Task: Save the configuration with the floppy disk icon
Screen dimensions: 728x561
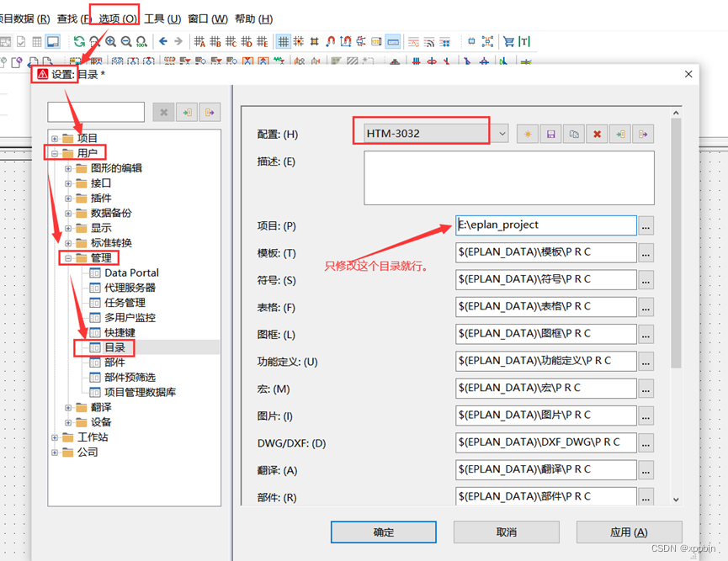Action: [550, 134]
